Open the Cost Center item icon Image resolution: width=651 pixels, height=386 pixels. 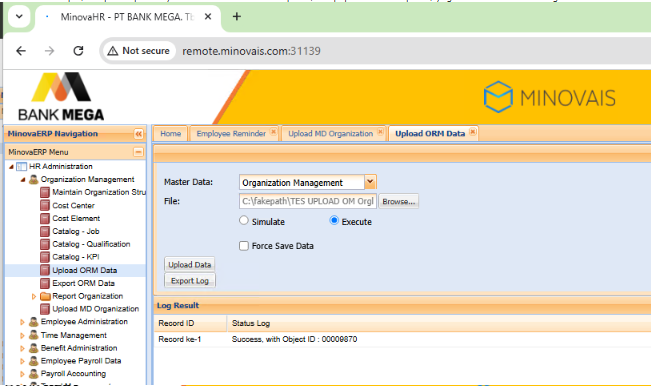45,205
